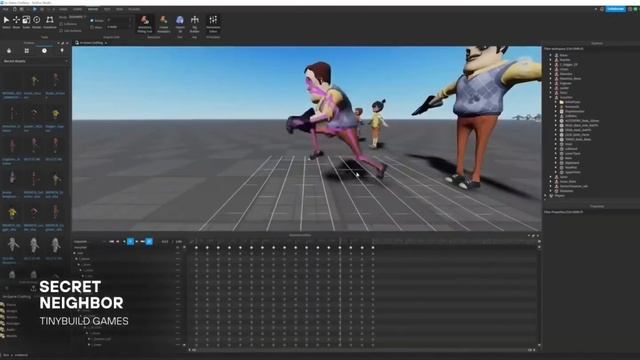640x360 pixels.
Task: Expand first model row in Explorer
Action: pos(551,55)
